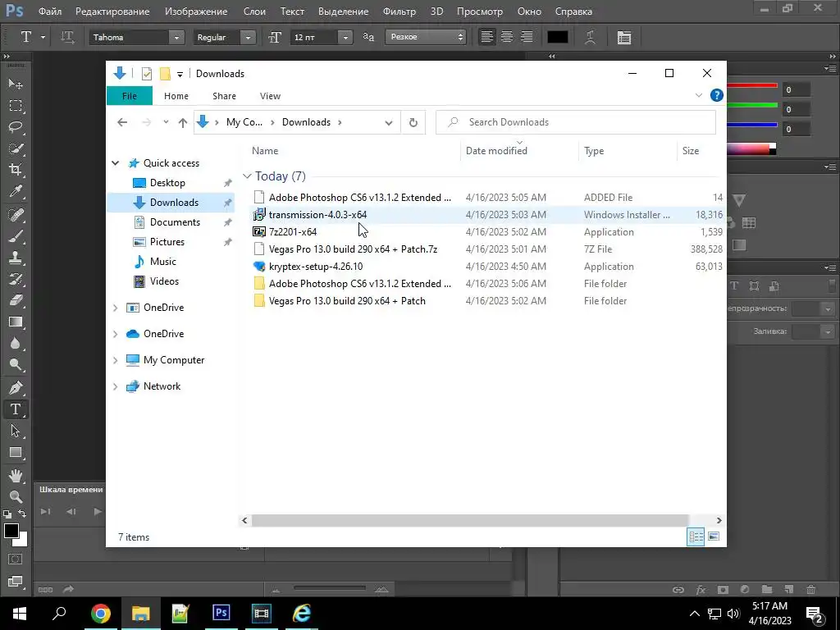The image size is (840, 630).
Task: Select the History Brush tool
Action: 16,279
